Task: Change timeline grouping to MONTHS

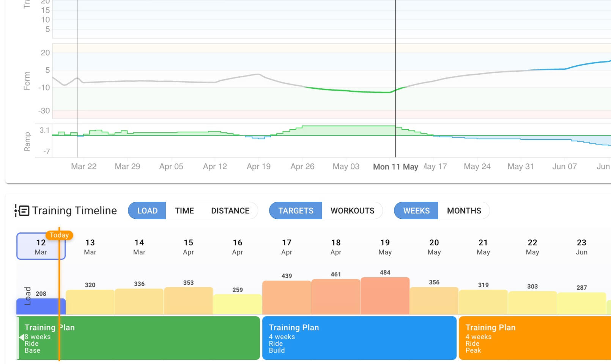Action: [464, 210]
